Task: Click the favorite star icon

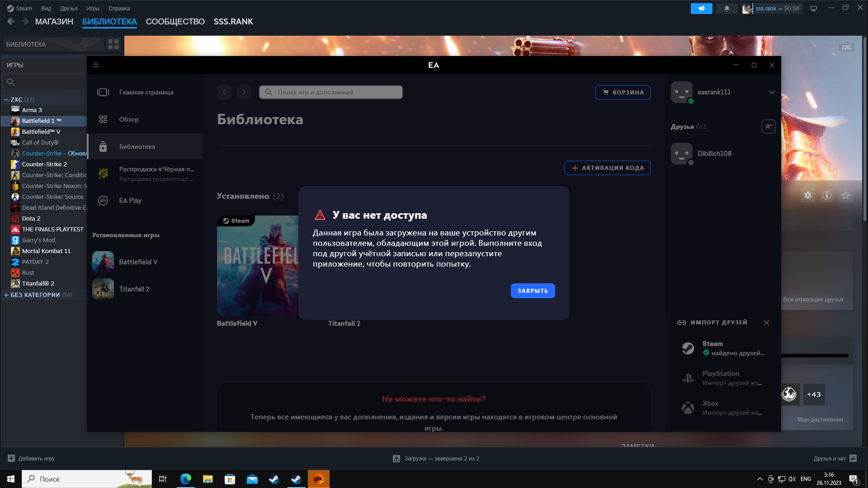Action: [x=846, y=195]
